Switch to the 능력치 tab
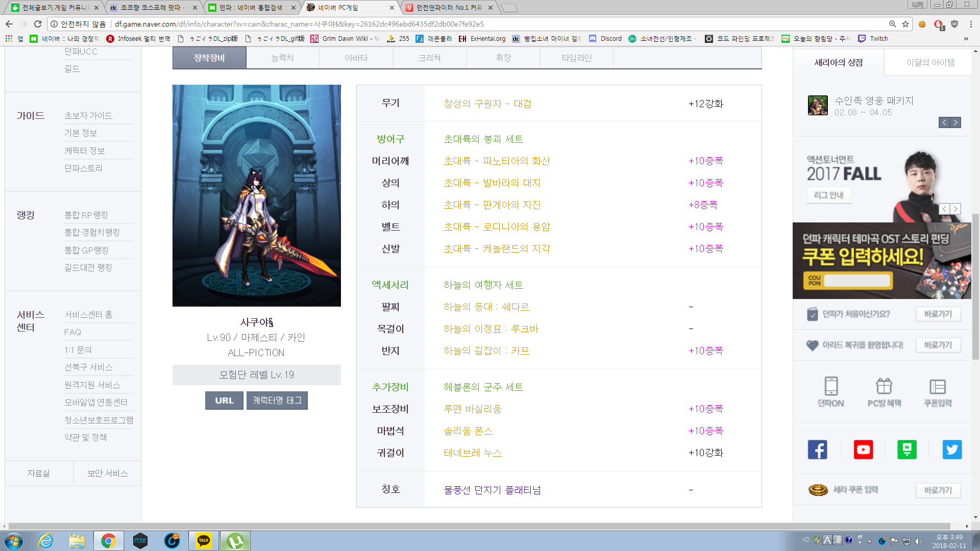The width and height of the screenshot is (980, 551). [x=283, y=58]
